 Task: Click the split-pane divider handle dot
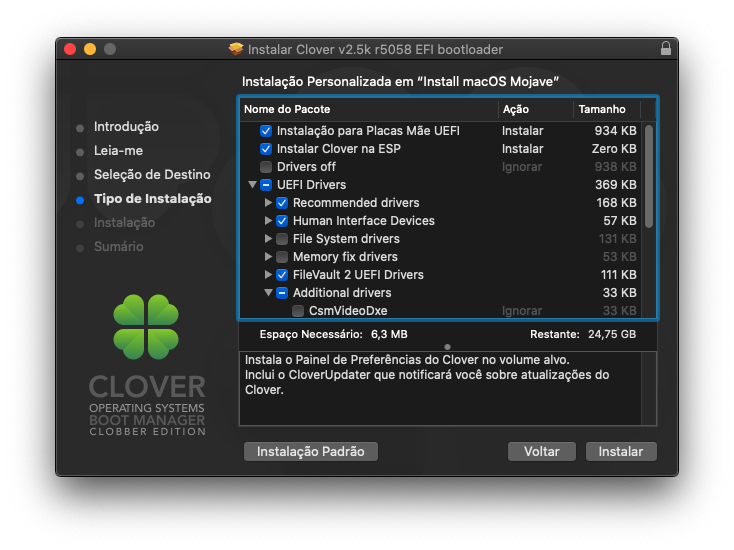448,347
